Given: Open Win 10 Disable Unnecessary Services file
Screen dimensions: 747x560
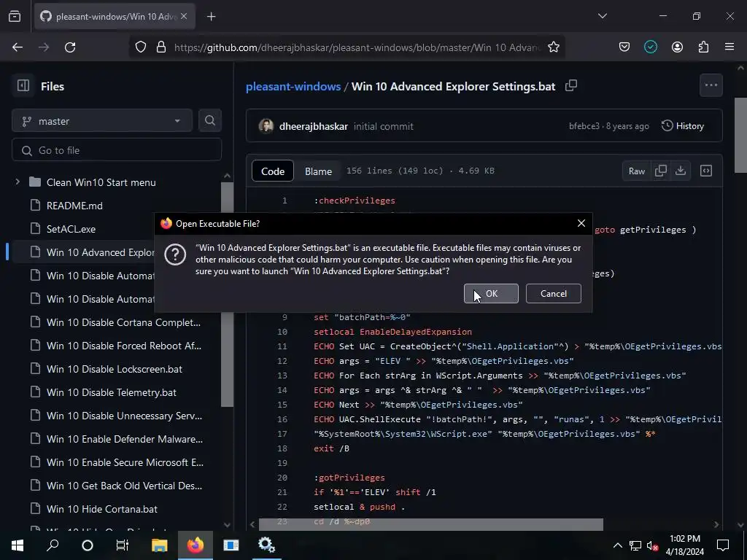Looking at the screenshot, I should point(124,416).
